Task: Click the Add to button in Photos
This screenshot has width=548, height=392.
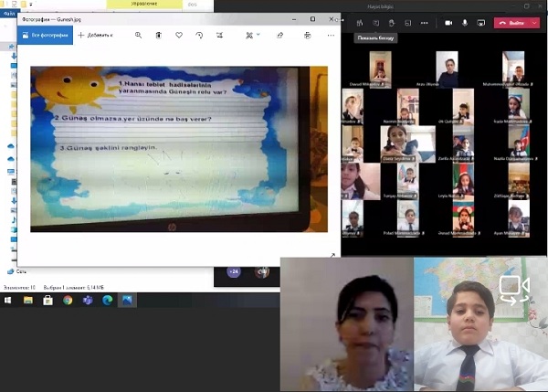Action: (95, 36)
